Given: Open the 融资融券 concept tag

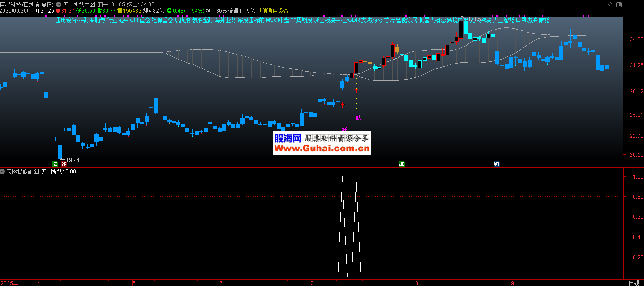Looking at the screenshot, I should pyautogui.click(x=94, y=20).
